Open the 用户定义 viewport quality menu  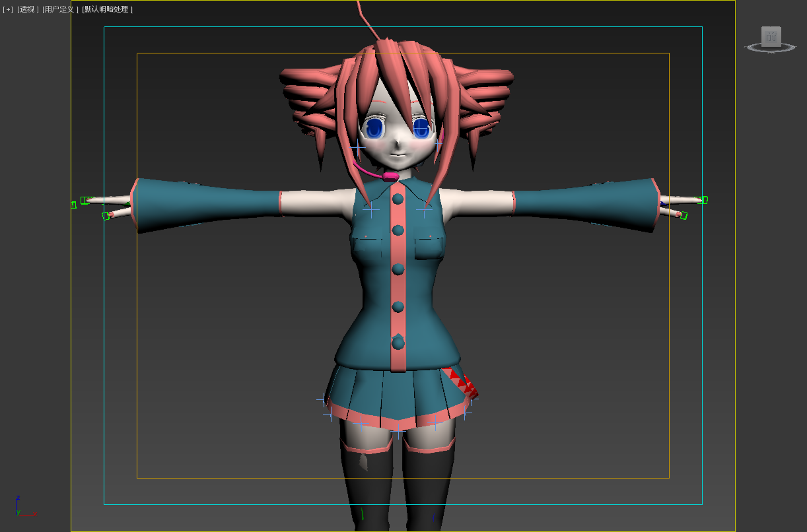(58, 9)
